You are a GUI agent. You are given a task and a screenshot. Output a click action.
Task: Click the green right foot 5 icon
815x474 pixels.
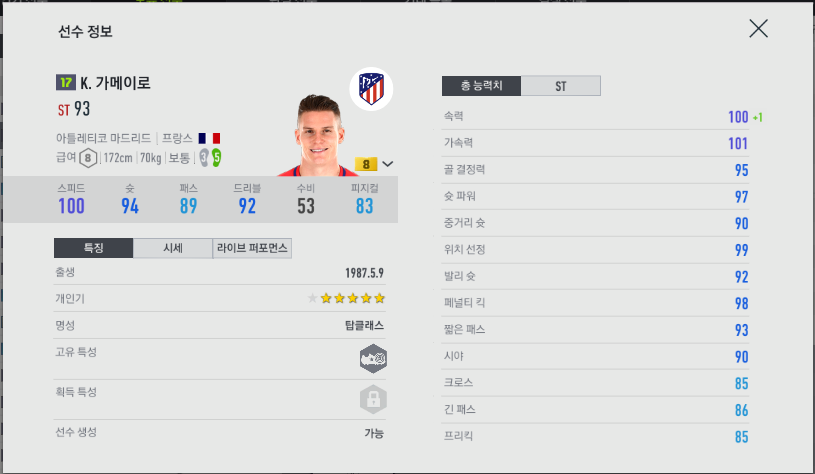click(216, 157)
